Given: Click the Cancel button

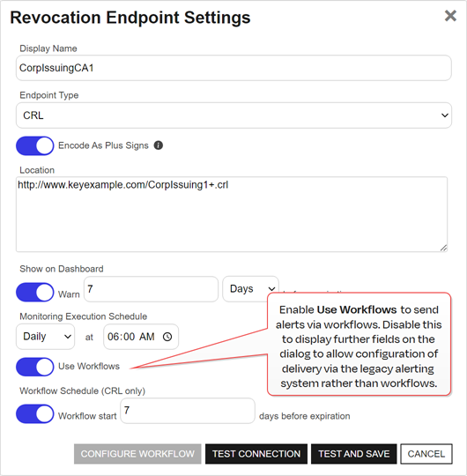Looking at the screenshot, I should [x=426, y=454].
